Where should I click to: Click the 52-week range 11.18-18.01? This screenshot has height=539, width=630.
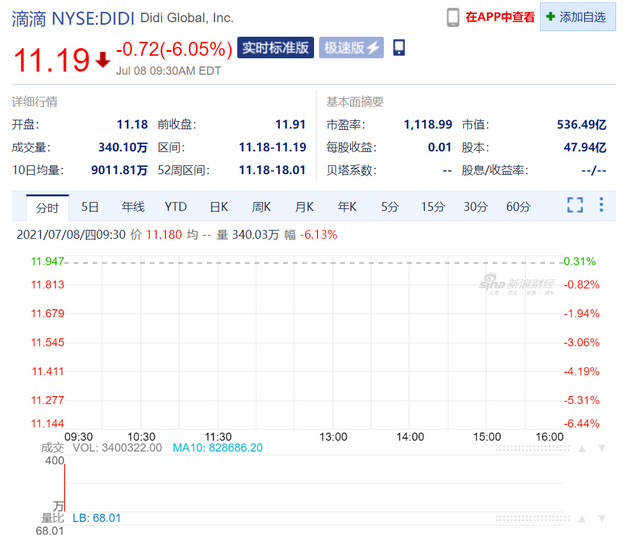(272, 170)
